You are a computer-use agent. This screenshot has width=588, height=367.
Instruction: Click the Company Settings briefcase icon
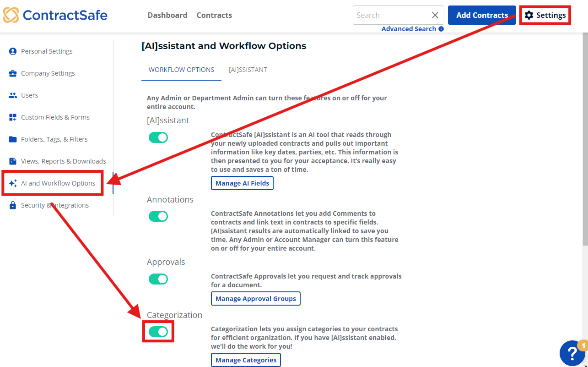[x=12, y=73]
